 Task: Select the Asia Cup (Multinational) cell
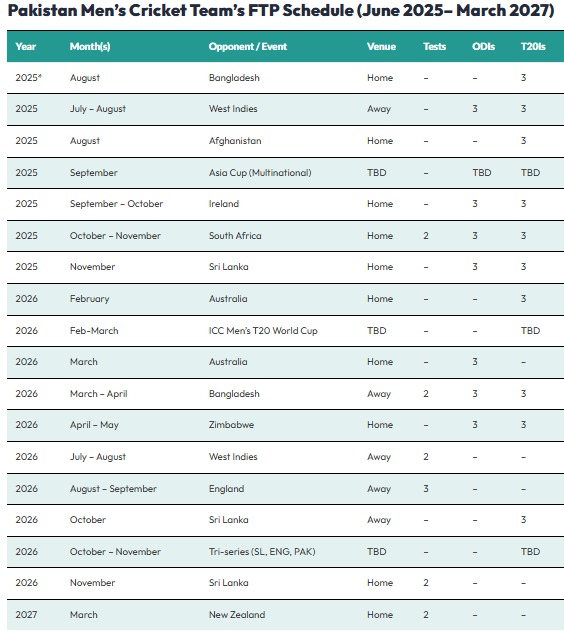pyautogui.click(x=260, y=173)
